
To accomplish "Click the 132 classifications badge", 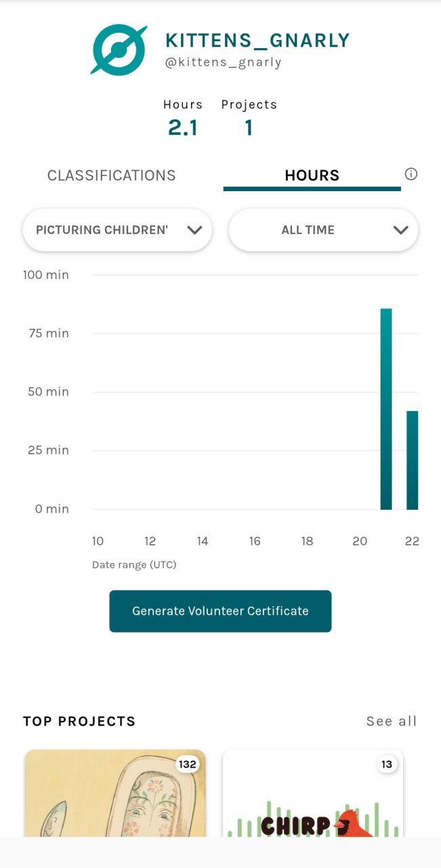I will point(187,764).
